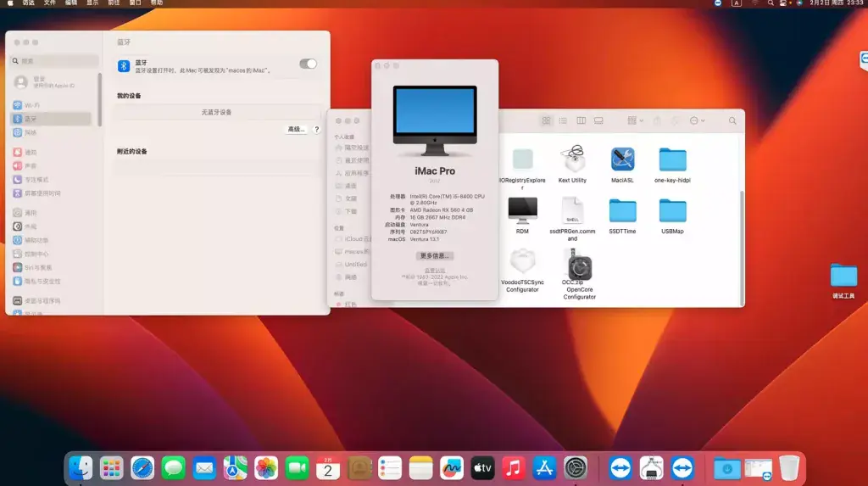Screen dimensions: 868x486
Task: Open 辅助功能 Accessibility in the settings sidebar
Action: pos(51,240)
